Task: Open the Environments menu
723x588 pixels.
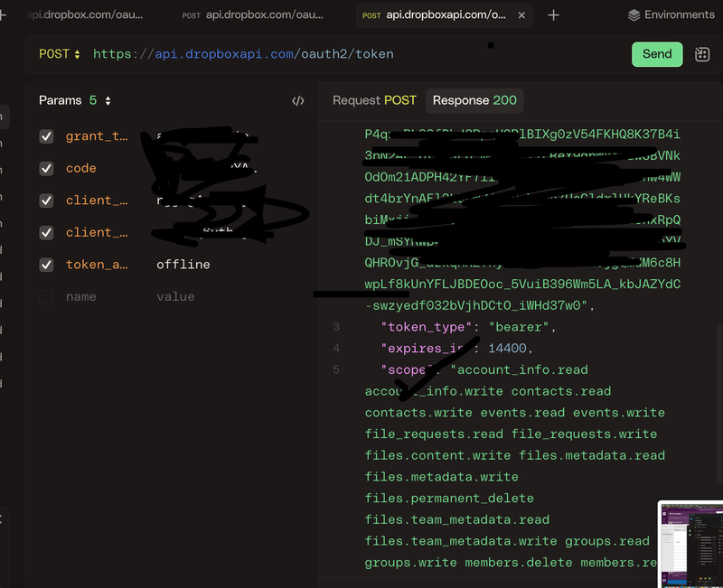Action: pos(671,15)
